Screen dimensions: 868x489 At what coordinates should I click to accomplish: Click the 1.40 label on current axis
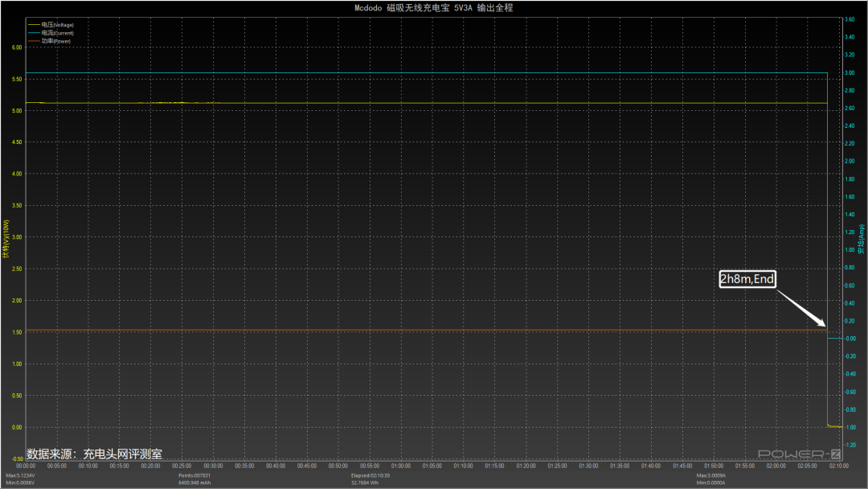pos(850,214)
